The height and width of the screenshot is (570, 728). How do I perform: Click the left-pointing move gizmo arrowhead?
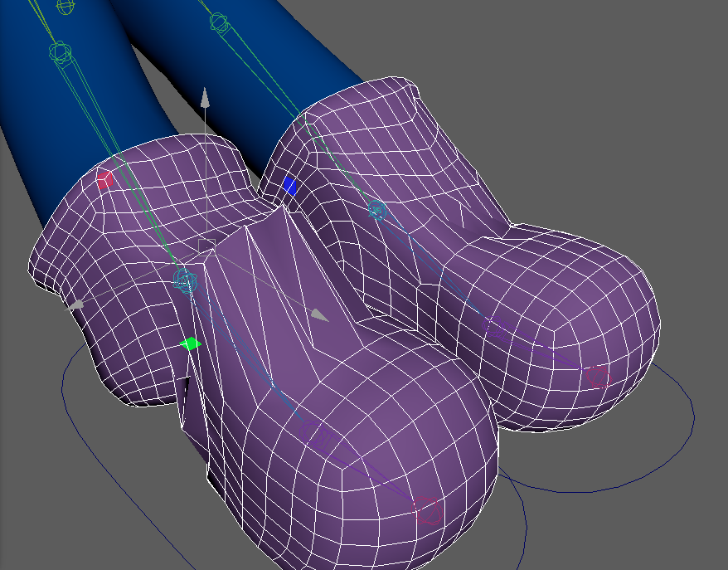coord(75,305)
